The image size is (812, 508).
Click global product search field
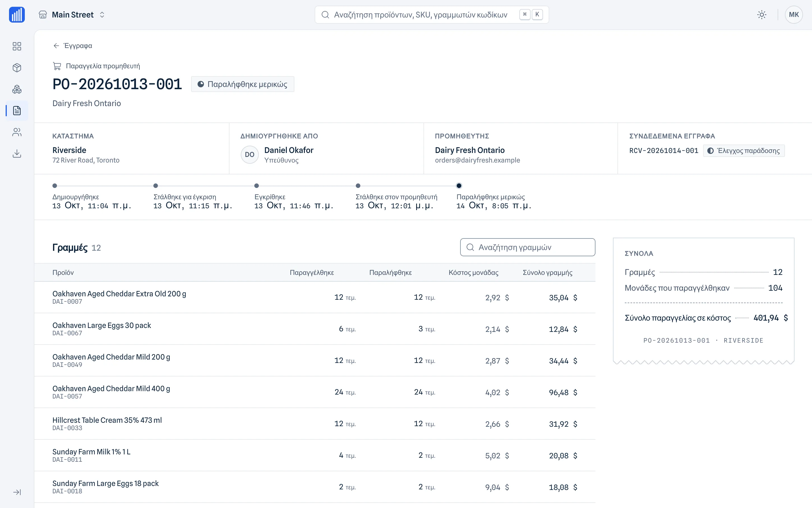pyautogui.click(x=431, y=15)
